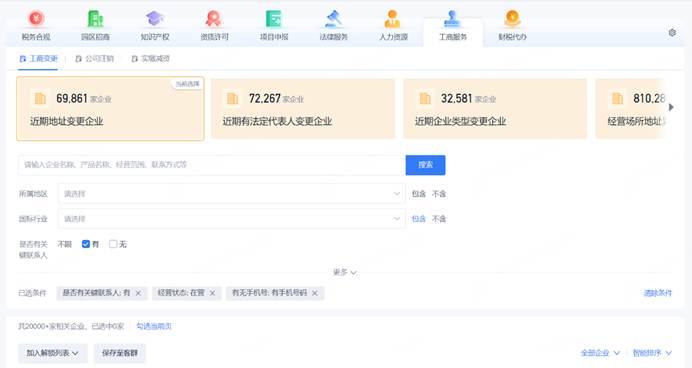Open the 税务合规 module icon
This screenshot has height=368, width=692.
[x=36, y=19]
